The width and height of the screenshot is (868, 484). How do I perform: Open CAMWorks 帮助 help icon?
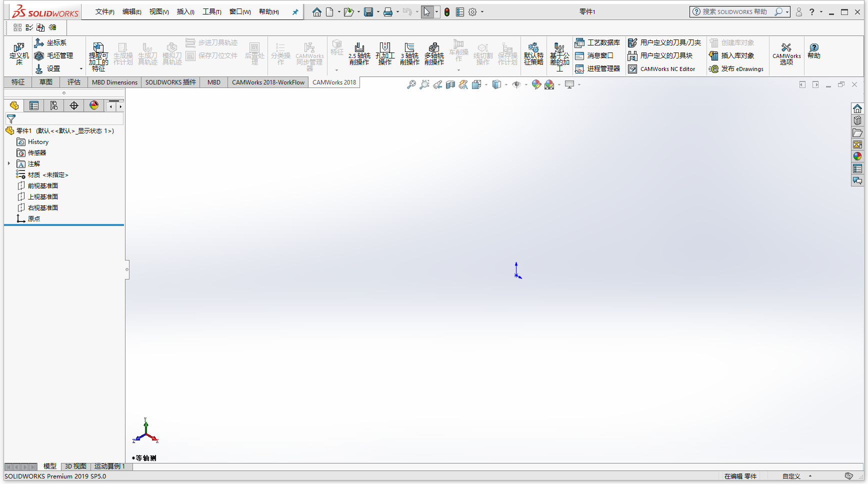(814, 51)
